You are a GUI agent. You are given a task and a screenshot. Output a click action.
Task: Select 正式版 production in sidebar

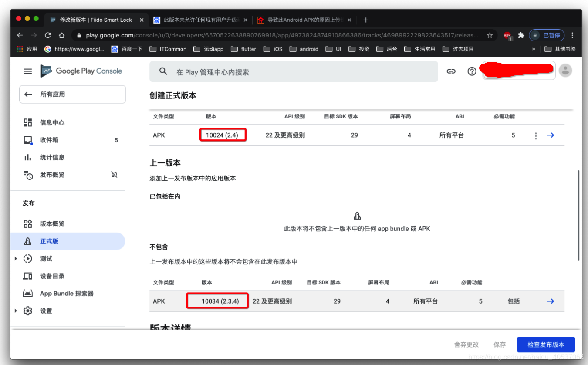point(68,241)
